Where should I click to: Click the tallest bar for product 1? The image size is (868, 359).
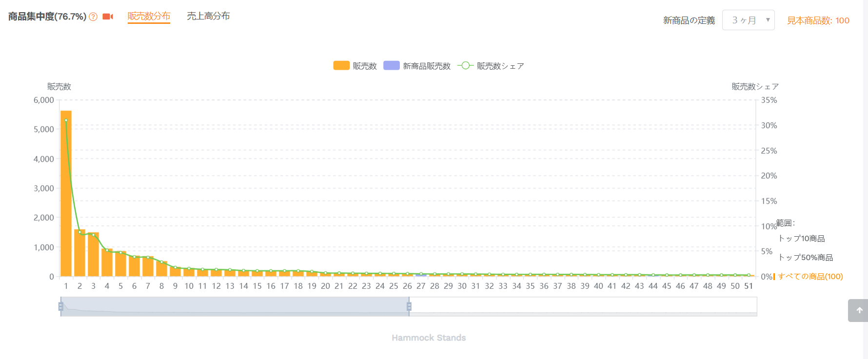(66, 193)
